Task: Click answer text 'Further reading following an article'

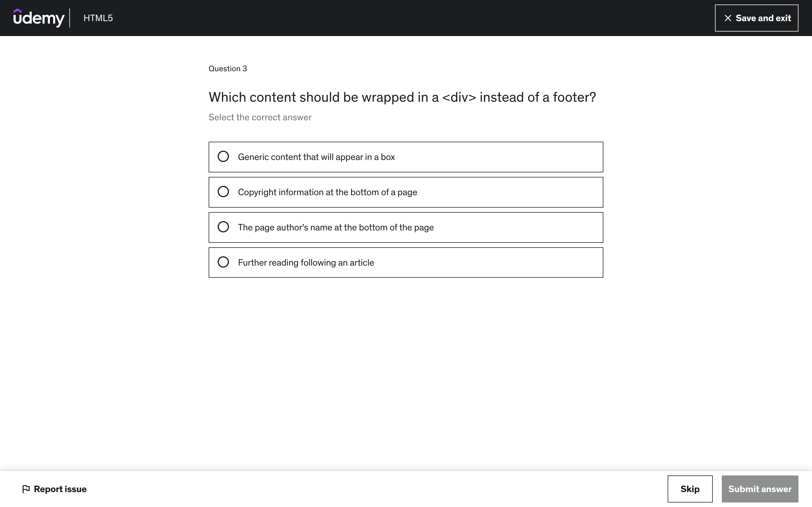Action: [x=306, y=263]
